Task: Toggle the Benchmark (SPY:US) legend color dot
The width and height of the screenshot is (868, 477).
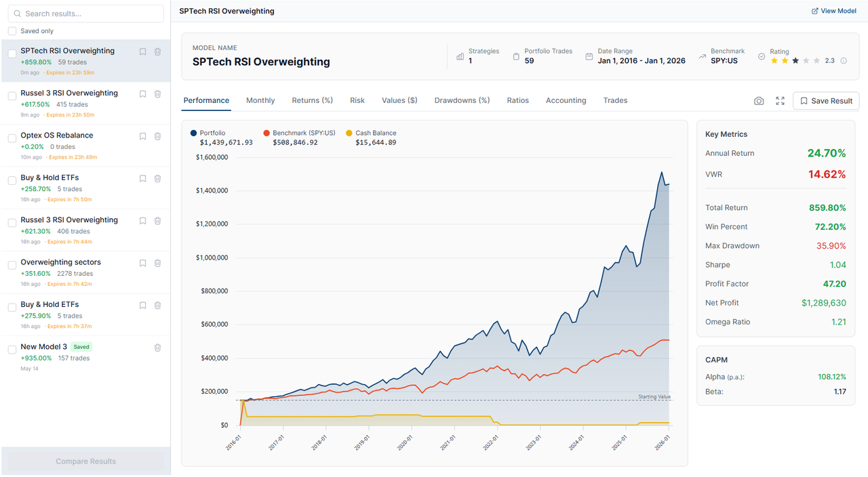Action: [x=267, y=133]
